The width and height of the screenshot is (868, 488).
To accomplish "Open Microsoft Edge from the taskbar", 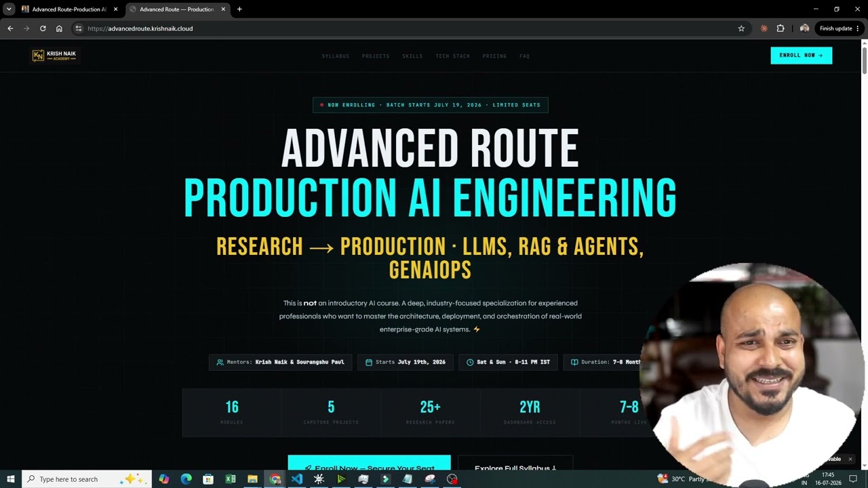I will 186,479.
